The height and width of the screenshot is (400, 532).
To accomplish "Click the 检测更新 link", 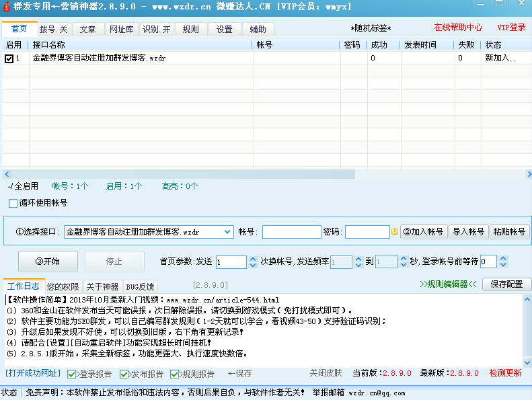I will click(505, 373).
